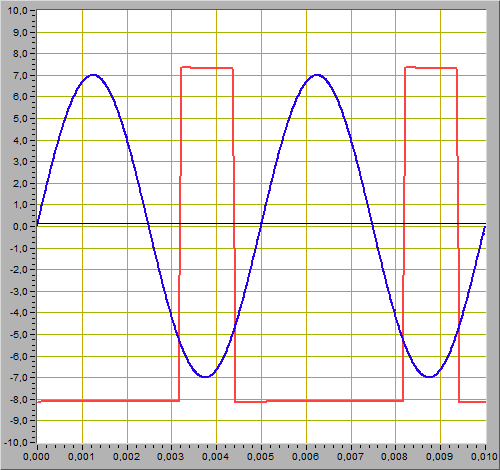Click the 1,0 vertical axis label
500x470 pixels.
[x=20, y=205]
